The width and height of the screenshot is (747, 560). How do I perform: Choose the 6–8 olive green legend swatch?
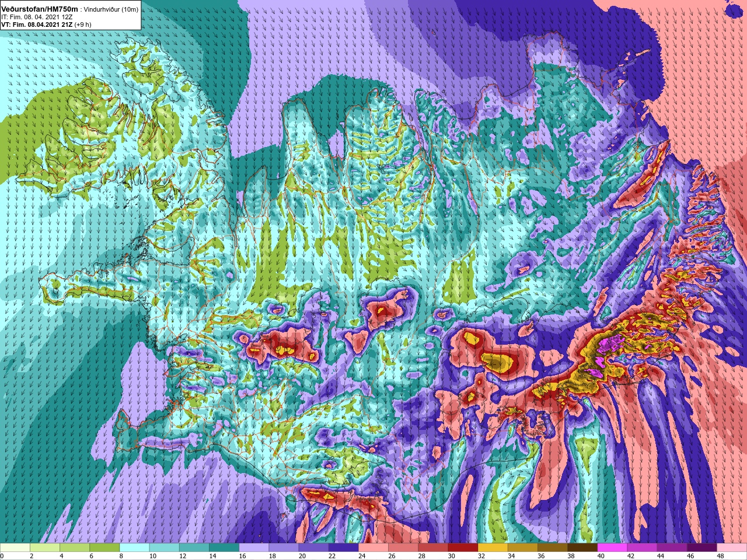104,548
